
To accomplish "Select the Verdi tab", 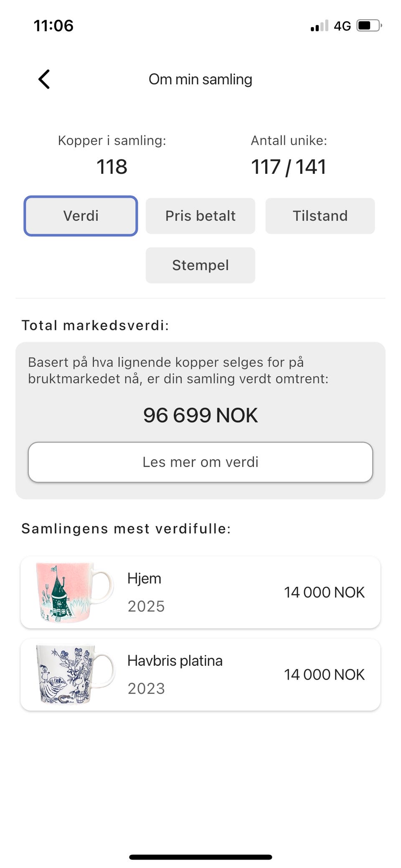I will click(81, 216).
